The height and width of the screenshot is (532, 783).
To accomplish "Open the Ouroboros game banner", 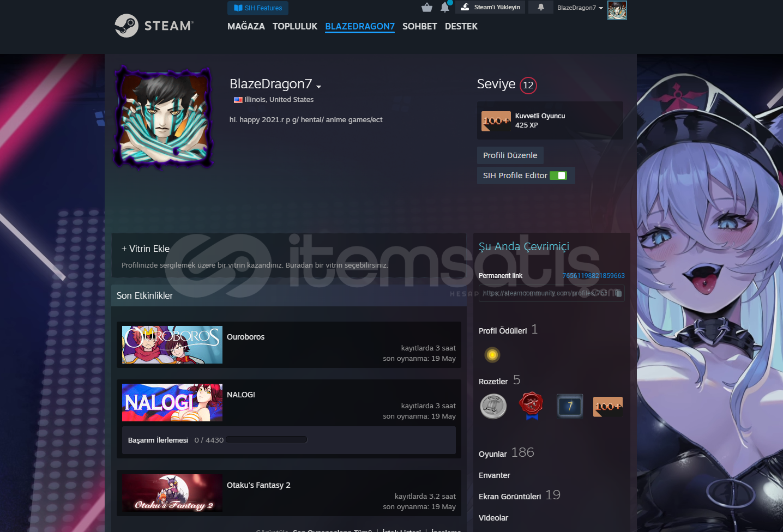I will (172, 344).
